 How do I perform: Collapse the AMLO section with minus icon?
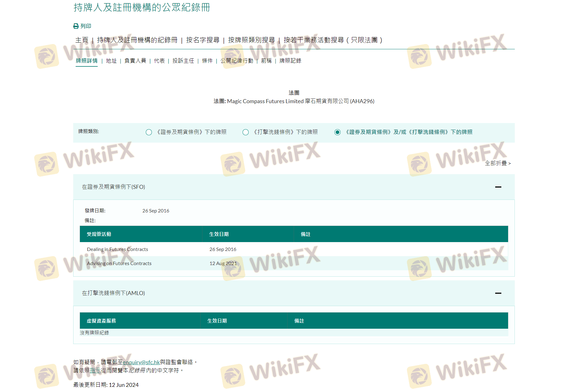pyautogui.click(x=498, y=293)
